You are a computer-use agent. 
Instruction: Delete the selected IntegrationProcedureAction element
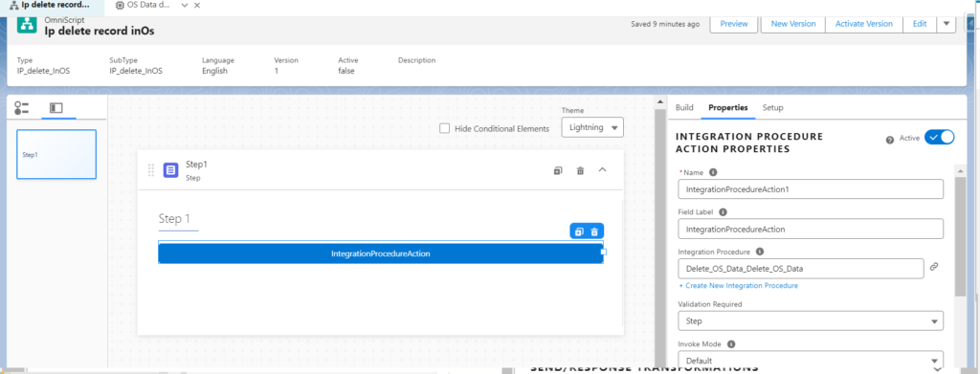(x=594, y=231)
